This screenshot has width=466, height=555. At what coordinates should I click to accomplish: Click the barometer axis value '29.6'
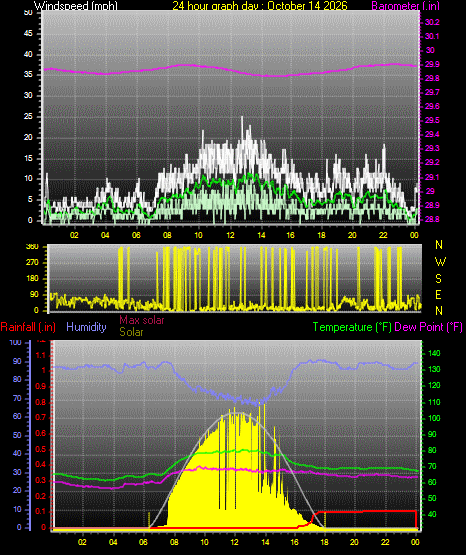coord(432,107)
